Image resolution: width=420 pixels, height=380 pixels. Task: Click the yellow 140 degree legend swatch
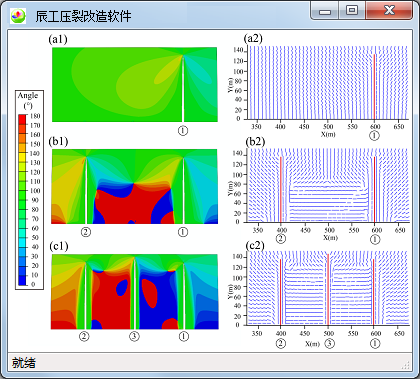[22, 154]
